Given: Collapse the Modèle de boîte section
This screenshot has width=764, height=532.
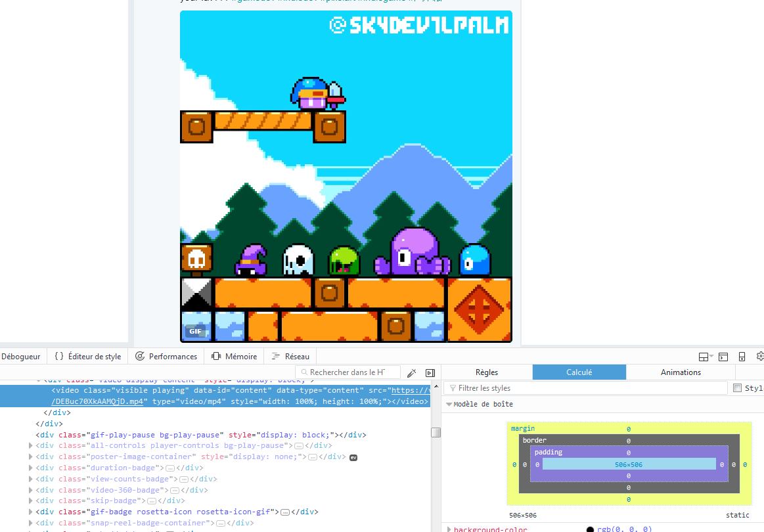Looking at the screenshot, I should pyautogui.click(x=449, y=405).
